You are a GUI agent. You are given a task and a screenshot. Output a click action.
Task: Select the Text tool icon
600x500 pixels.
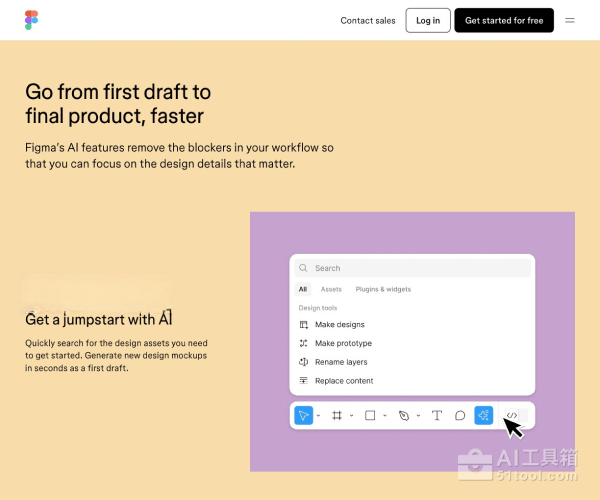coord(436,415)
